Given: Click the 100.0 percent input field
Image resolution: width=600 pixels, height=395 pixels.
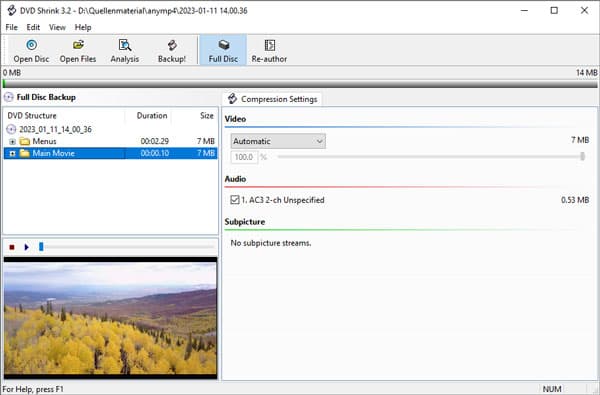Looking at the screenshot, I should [244, 157].
